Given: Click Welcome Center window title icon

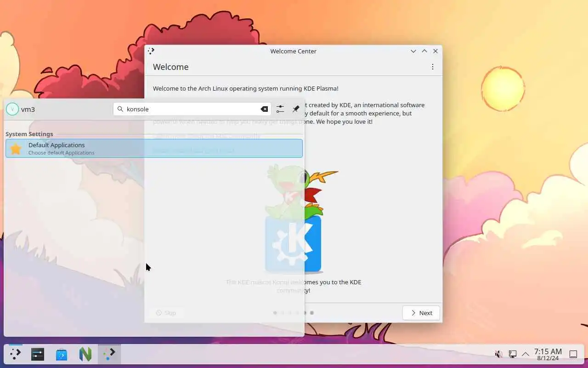Looking at the screenshot, I should tap(151, 51).
